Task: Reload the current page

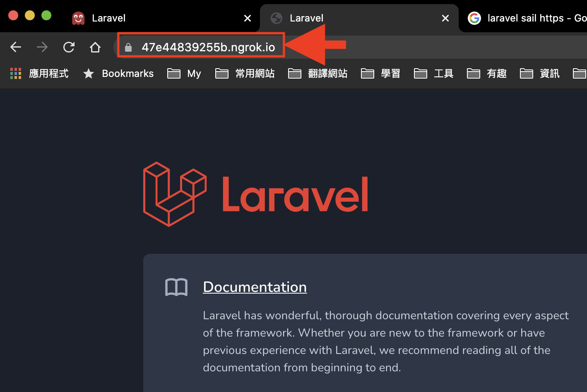Action: [x=69, y=47]
